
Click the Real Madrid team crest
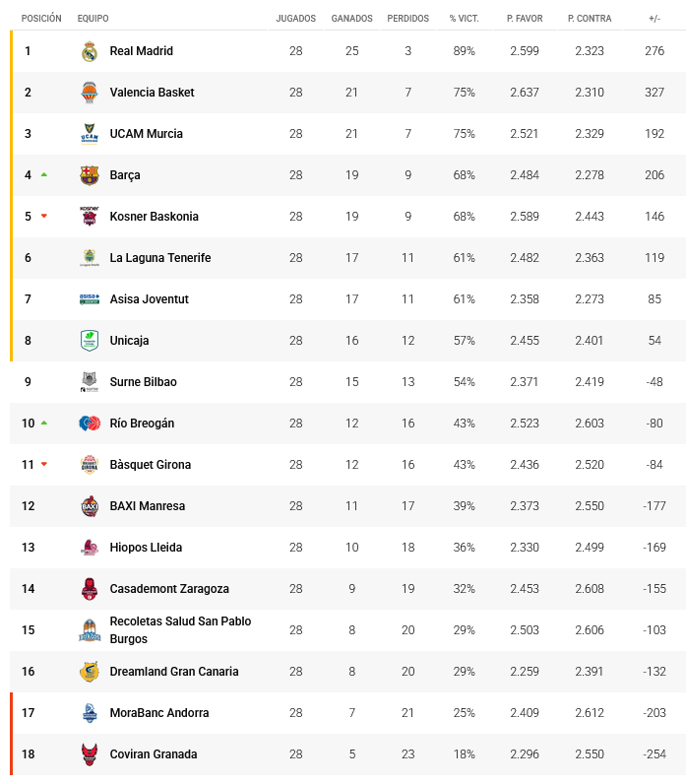pos(90,51)
